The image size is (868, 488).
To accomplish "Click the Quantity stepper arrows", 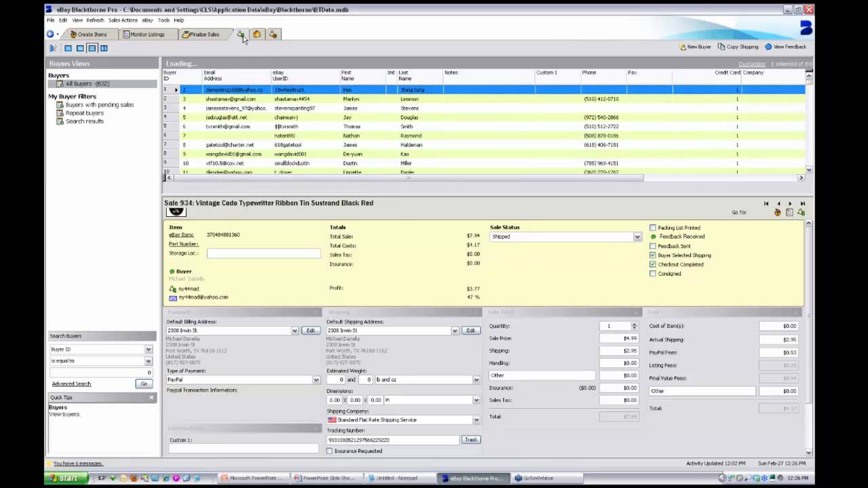I will pos(634,326).
